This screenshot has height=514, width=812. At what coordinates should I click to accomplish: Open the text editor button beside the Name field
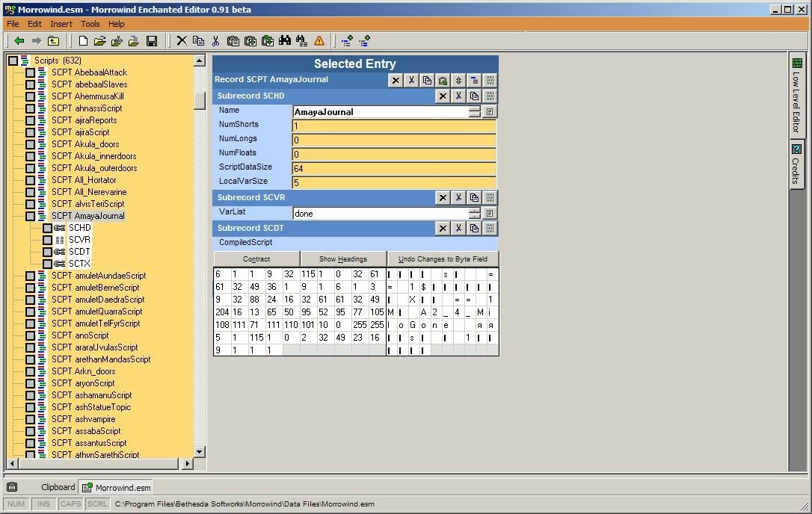(490, 111)
